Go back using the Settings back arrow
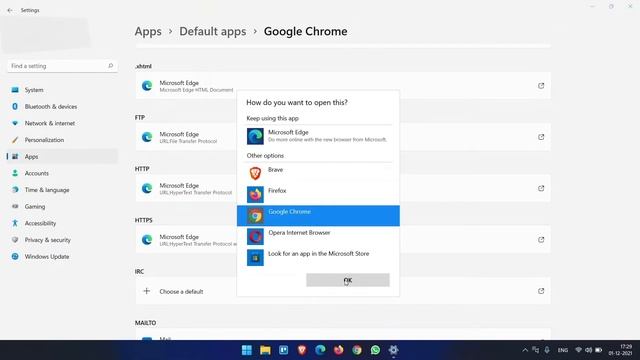 click(10, 10)
